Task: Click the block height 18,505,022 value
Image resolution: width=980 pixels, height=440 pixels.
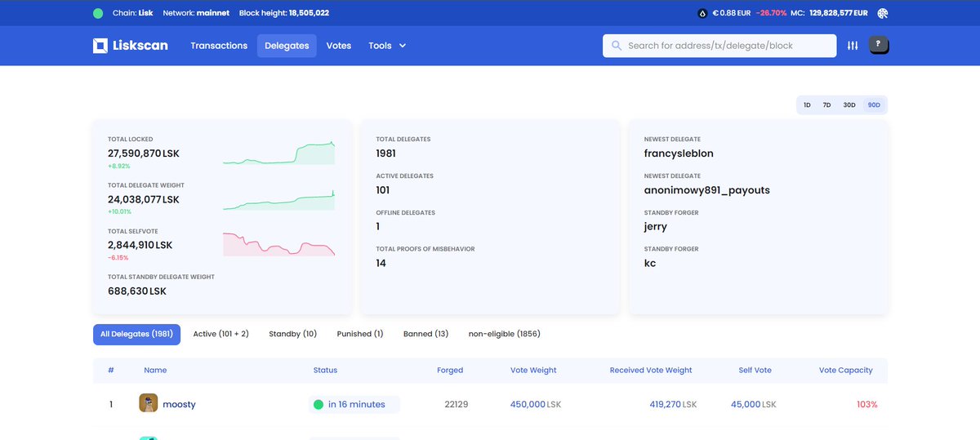Action: (309, 13)
